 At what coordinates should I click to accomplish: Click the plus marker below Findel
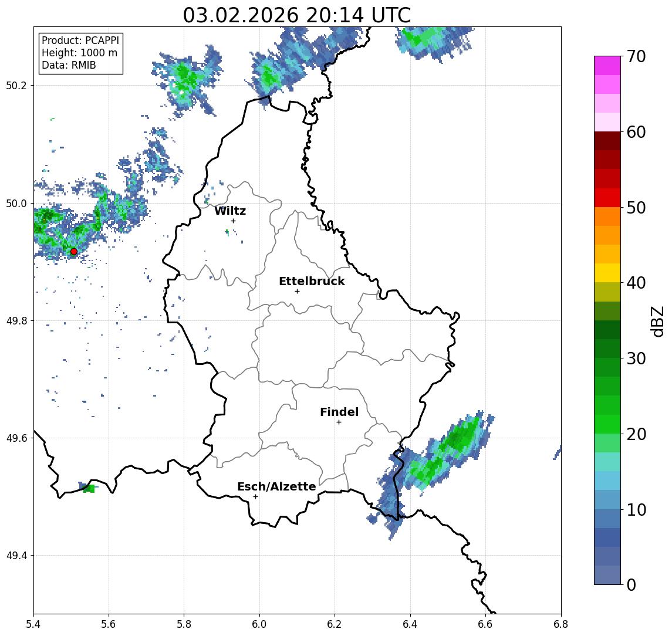point(339,422)
